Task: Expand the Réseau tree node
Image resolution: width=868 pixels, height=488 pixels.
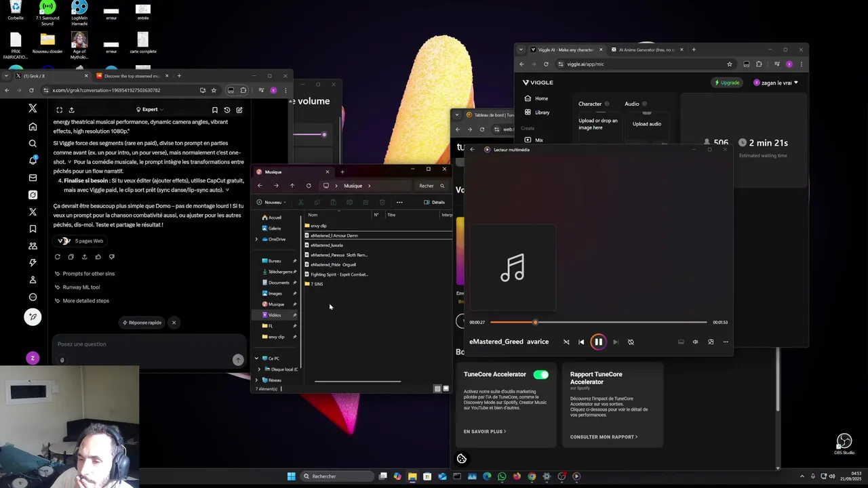Action: [256, 380]
